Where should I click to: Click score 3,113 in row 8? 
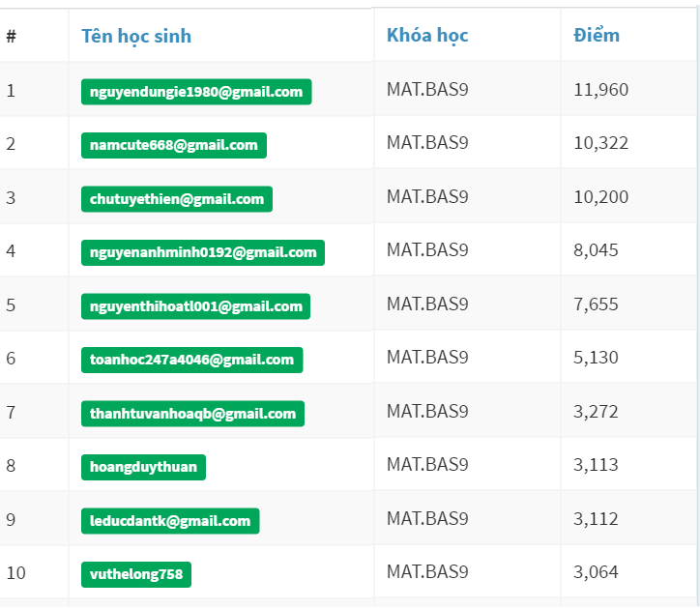pos(596,465)
